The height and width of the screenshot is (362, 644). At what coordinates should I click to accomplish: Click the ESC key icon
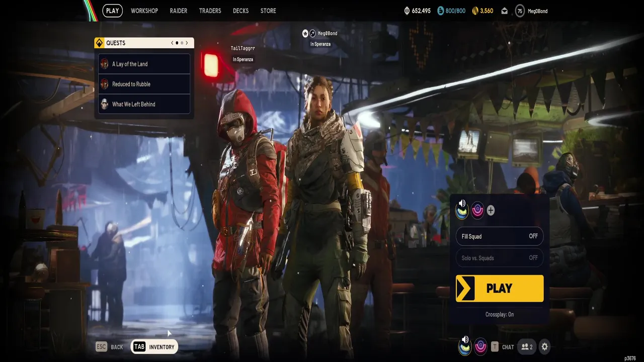[102, 347]
